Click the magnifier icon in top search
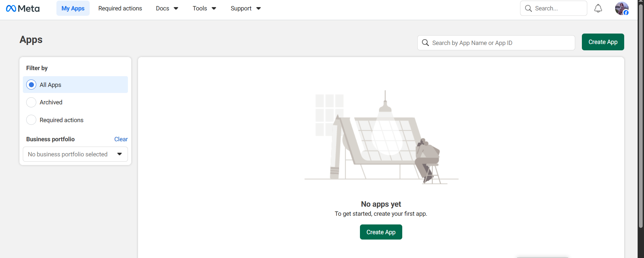Screen dimensions: 644x258 click(x=528, y=8)
